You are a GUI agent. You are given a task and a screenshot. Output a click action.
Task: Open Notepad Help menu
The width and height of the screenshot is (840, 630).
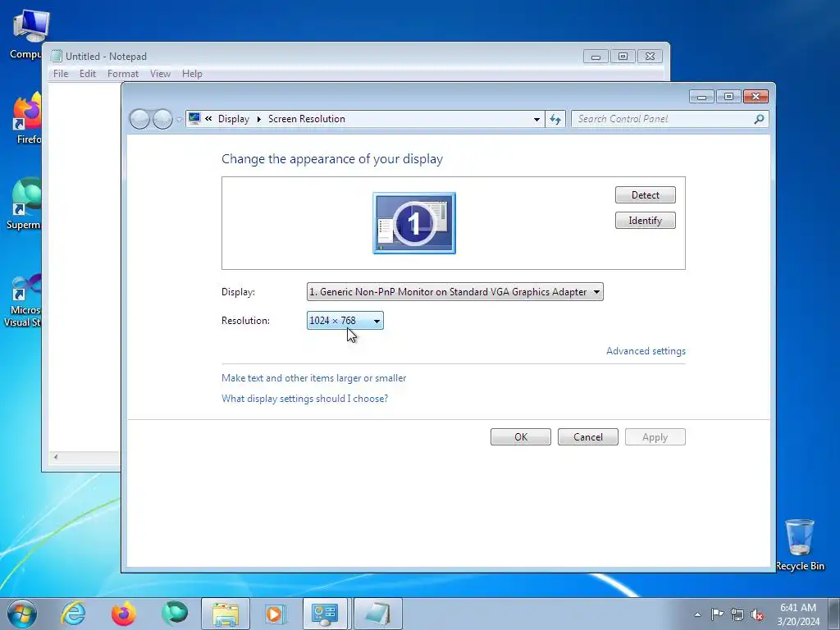pyautogui.click(x=192, y=74)
